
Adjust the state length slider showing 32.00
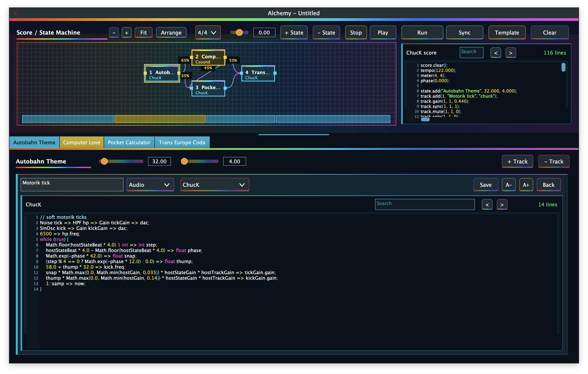click(121, 161)
